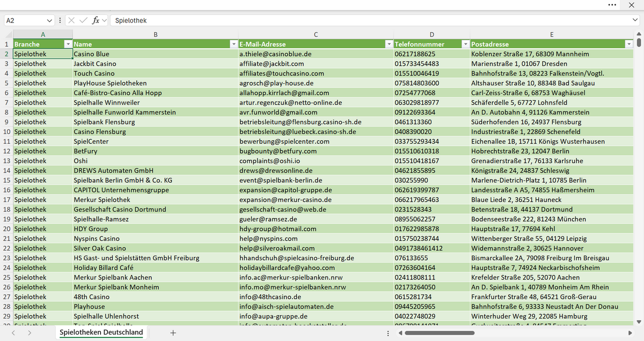Click the horizontal scrollbar left arrow

[400, 333]
